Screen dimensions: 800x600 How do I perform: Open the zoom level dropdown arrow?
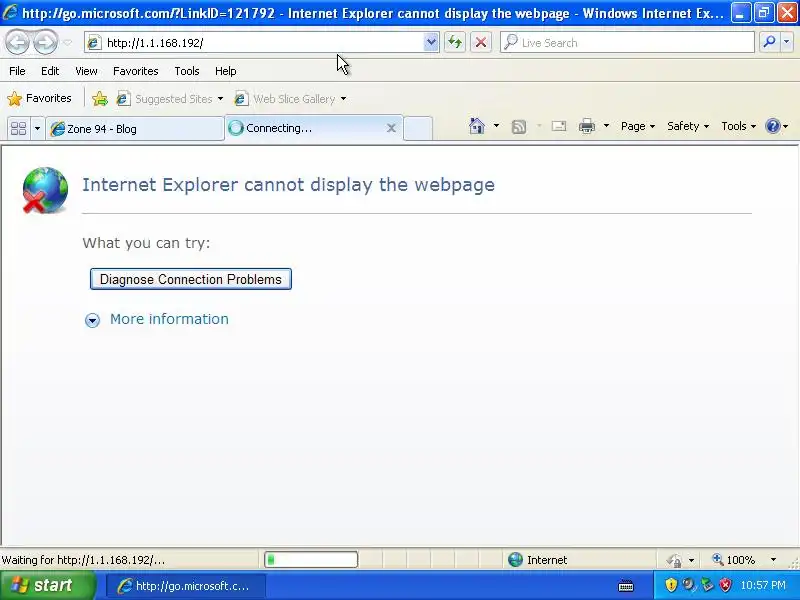773,560
